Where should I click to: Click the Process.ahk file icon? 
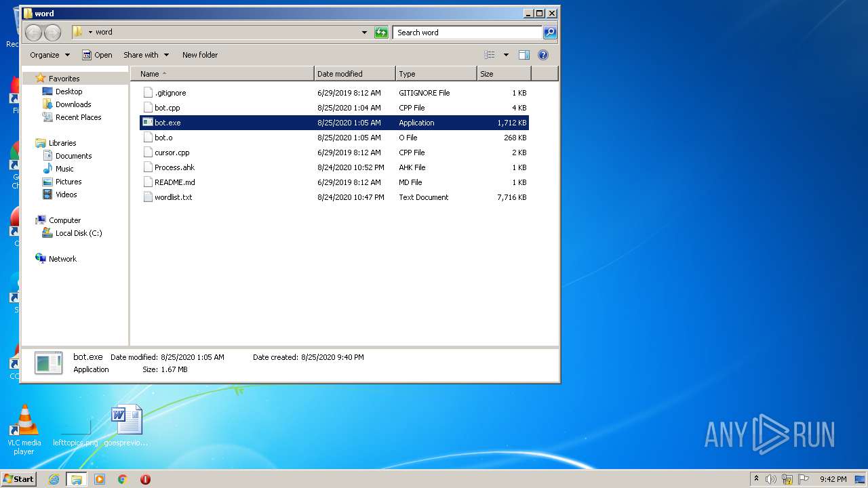(x=148, y=167)
